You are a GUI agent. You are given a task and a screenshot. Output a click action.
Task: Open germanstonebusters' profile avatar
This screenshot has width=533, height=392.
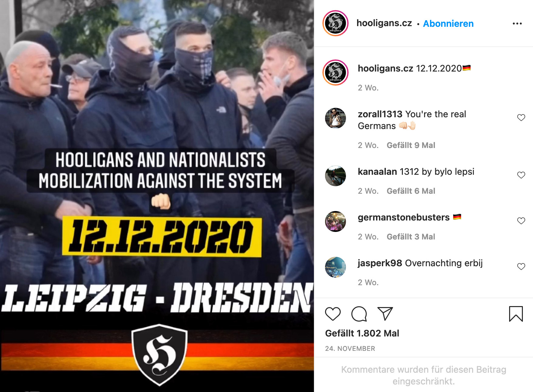pyautogui.click(x=335, y=221)
